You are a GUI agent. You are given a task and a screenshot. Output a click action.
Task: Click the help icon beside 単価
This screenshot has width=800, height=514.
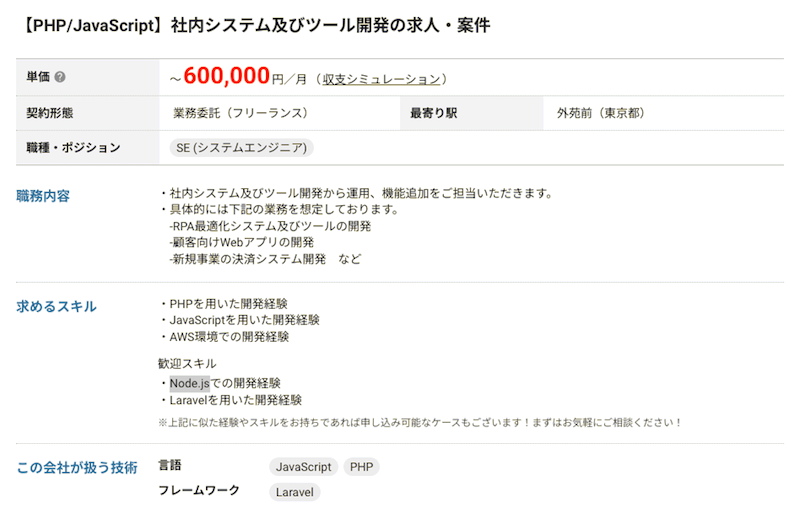[60, 78]
